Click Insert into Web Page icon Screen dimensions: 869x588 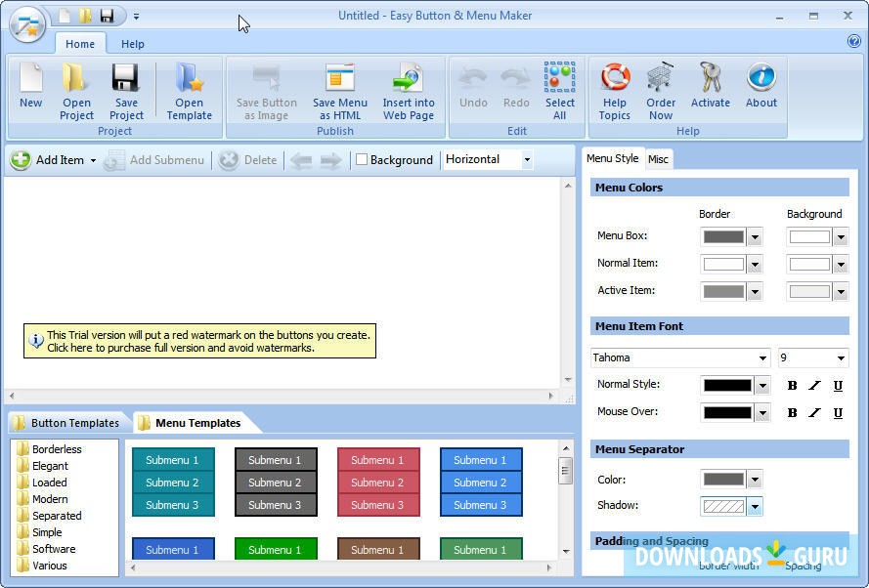coord(408,80)
